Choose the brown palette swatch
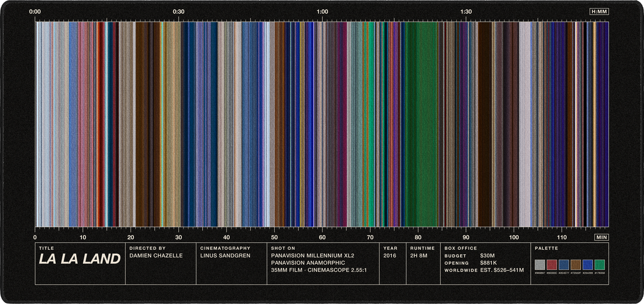 click(576, 264)
